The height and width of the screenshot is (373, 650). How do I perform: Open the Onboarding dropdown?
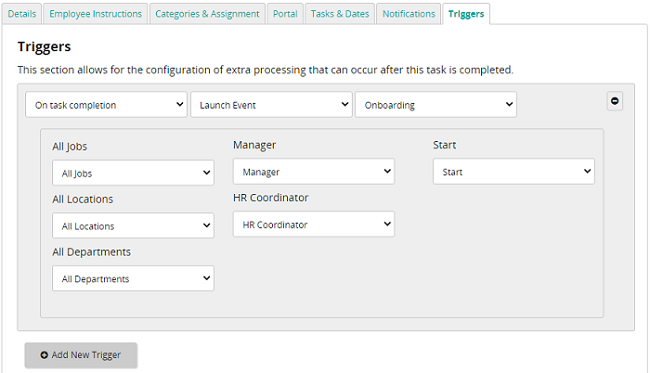[x=436, y=105]
